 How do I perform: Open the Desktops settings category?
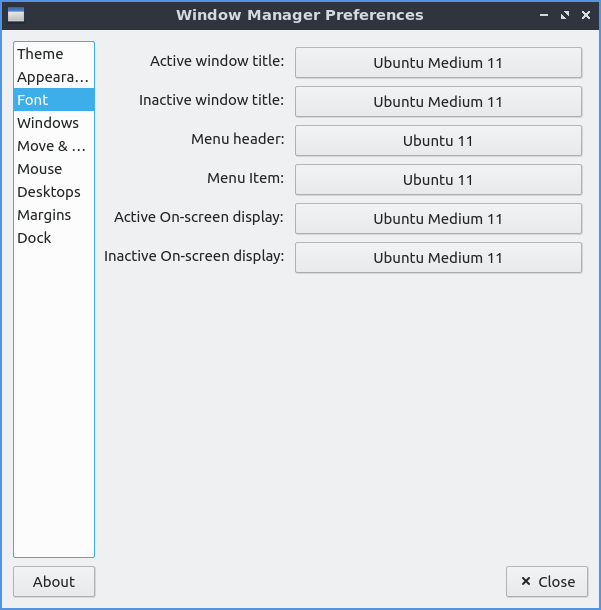click(49, 192)
